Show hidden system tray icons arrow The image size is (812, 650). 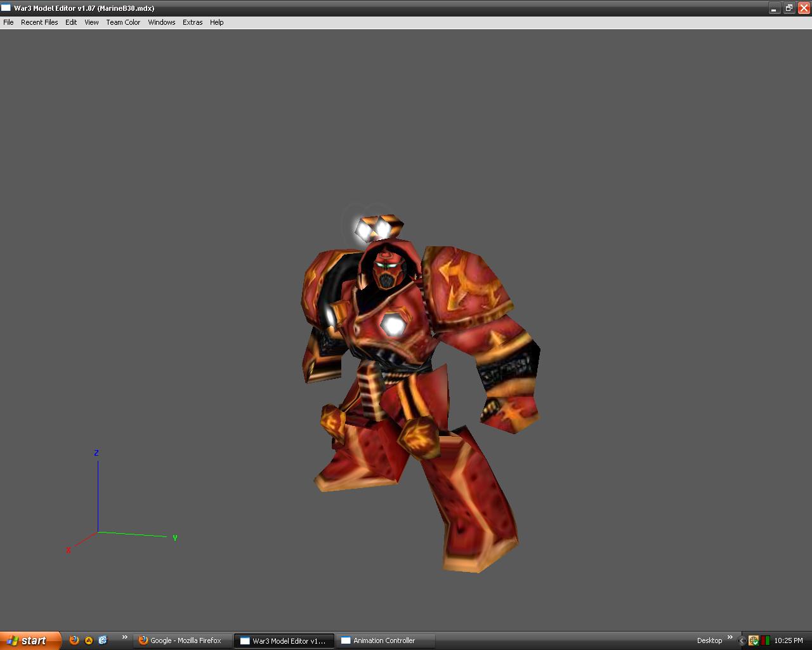742,640
